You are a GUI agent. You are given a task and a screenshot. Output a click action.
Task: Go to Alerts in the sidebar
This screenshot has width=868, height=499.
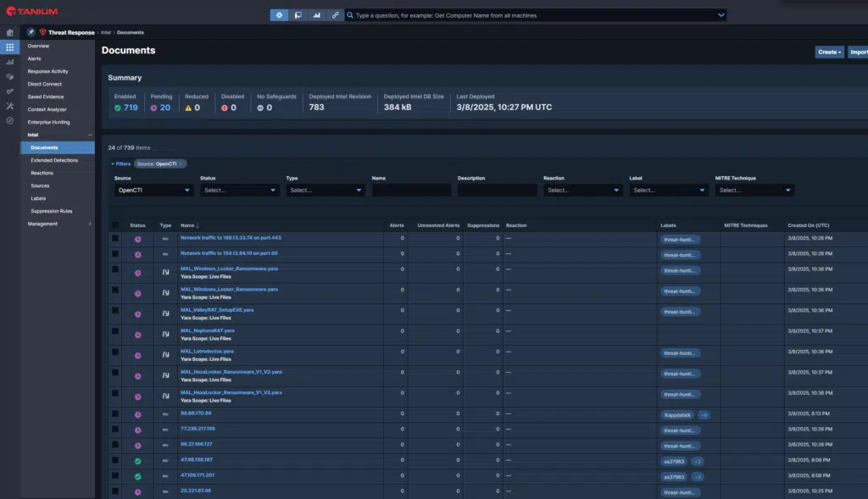(35, 58)
